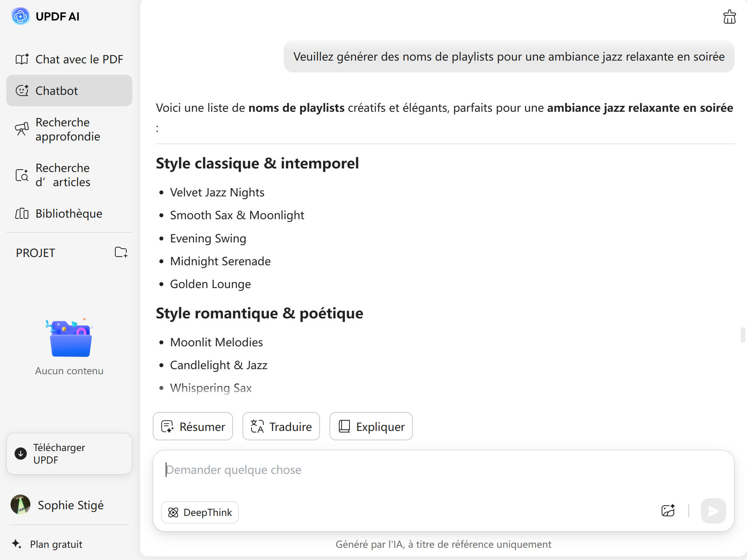The image size is (747, 560).
Task: Toggle the DeepThink mode
Action: [200, 512]
